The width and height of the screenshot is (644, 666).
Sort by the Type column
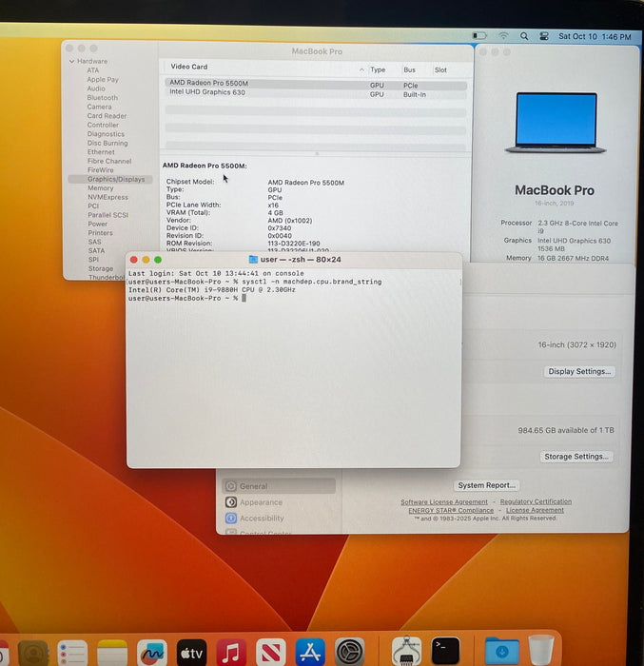(x=378, y=69)
